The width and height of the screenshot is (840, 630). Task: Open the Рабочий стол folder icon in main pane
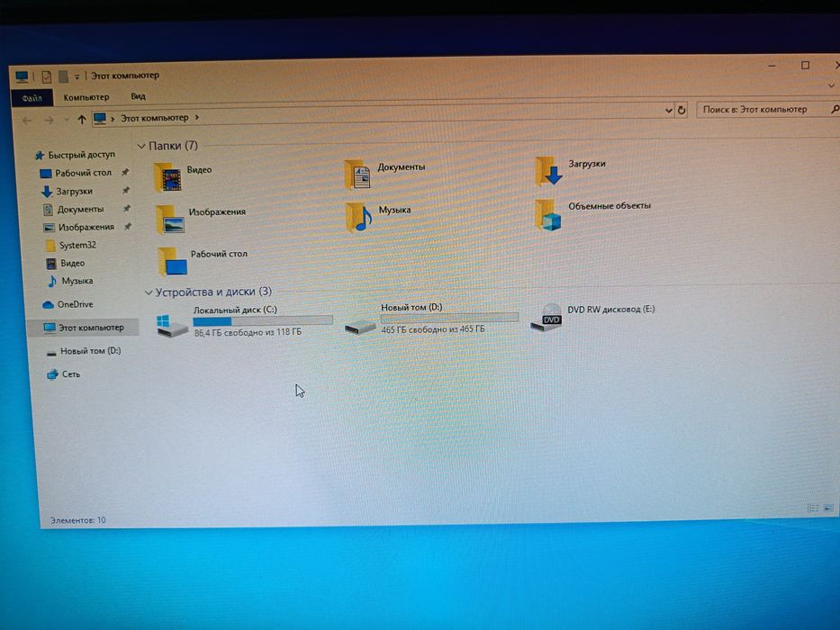pos(173,261)
